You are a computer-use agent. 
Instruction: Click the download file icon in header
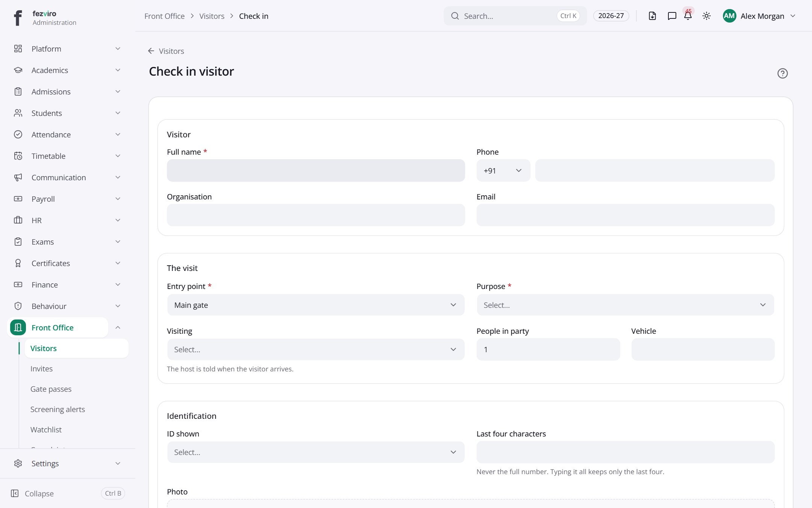click(x=652, y=16)
